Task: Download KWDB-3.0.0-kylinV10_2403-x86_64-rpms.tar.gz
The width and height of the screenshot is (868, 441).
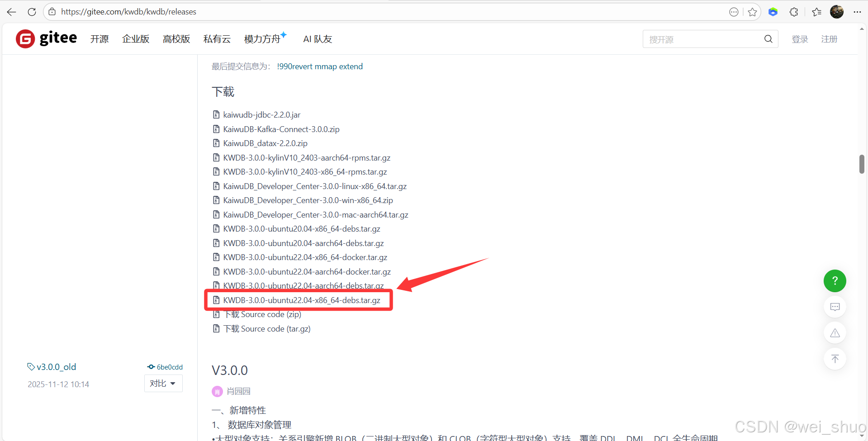Action: coord(305,172)
